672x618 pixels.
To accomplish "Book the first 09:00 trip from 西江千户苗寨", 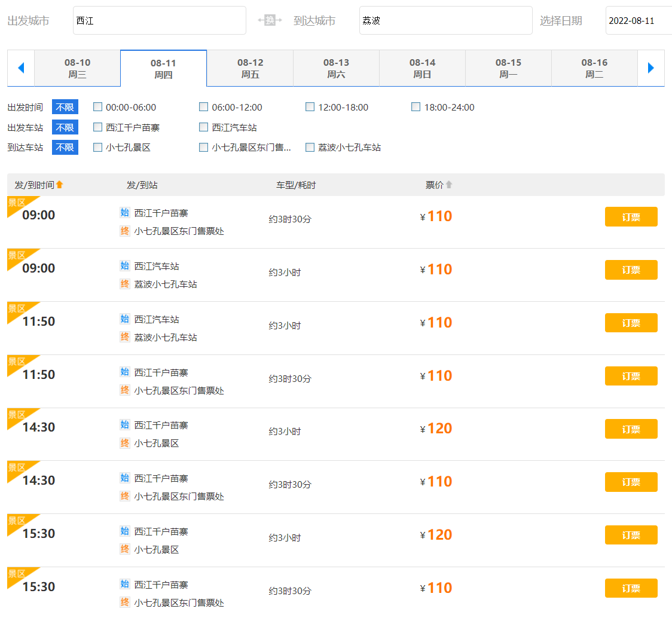I will click(631, 217).
